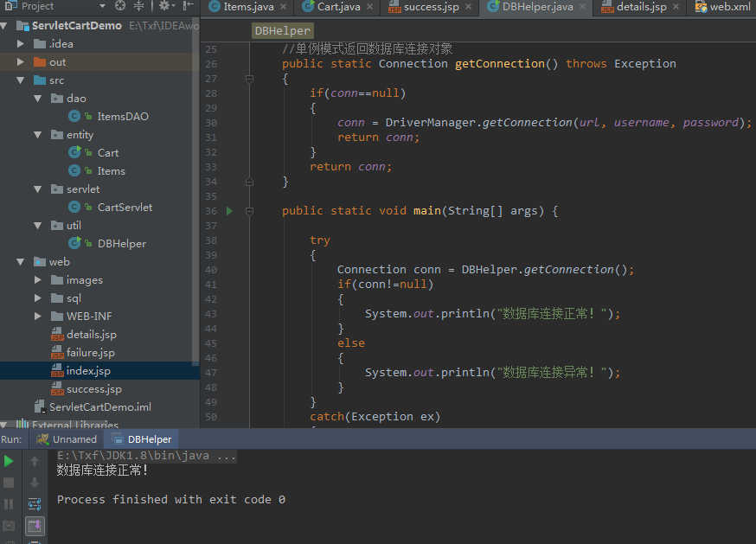Switch to DBHelper run tab
Screen dimensions: 756x544
142,439
